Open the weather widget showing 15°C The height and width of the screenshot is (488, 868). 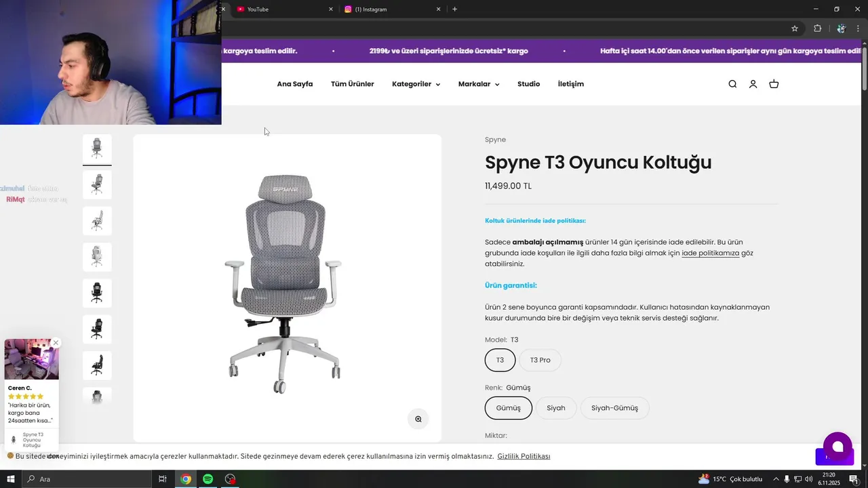click(730, 479)
